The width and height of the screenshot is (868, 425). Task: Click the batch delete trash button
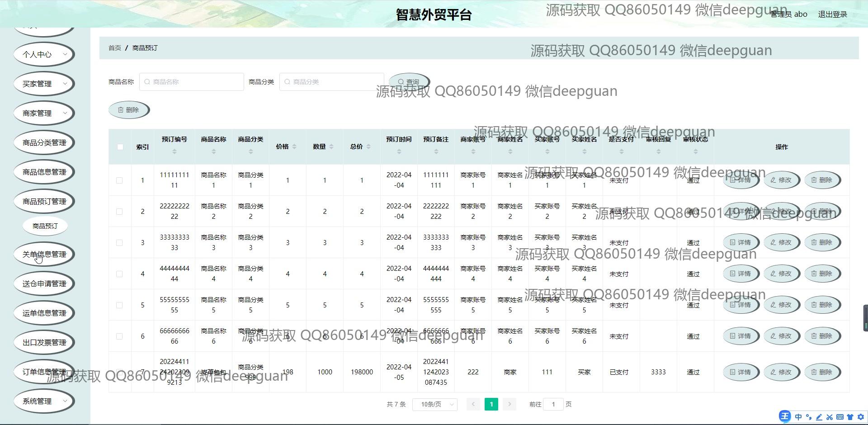(128, 110)
